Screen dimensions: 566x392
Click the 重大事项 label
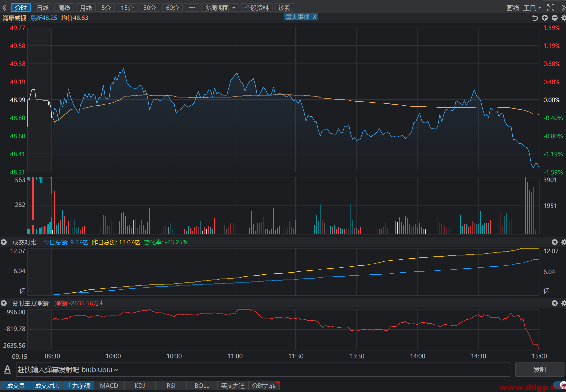click(x=298, y=17)
